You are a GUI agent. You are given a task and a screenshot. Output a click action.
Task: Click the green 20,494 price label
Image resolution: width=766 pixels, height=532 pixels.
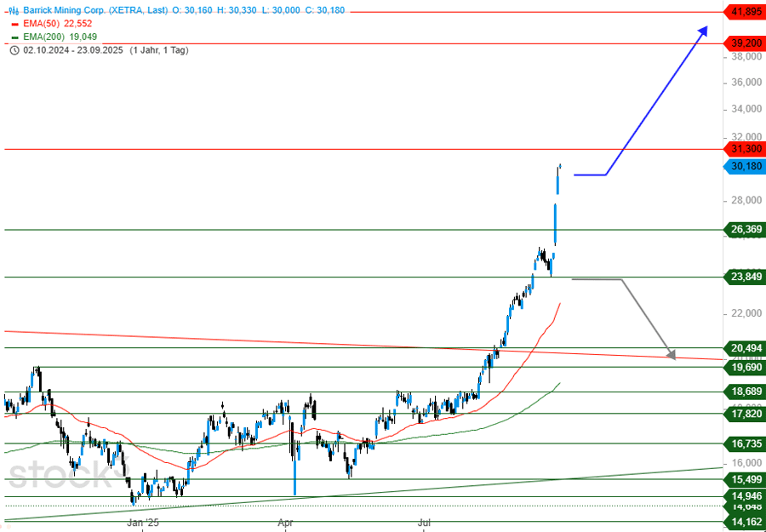click(x=745, y=347)
